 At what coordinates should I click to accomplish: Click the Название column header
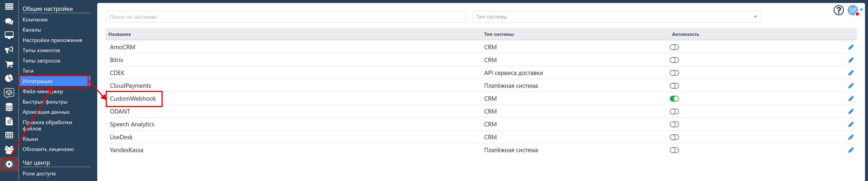click(x=120, y=34)
